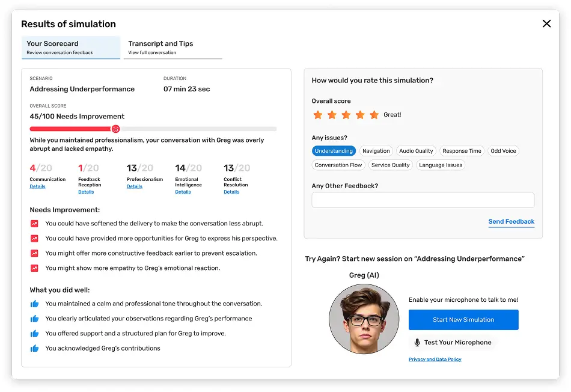Click Test Your Microphone button

[453, 343]
